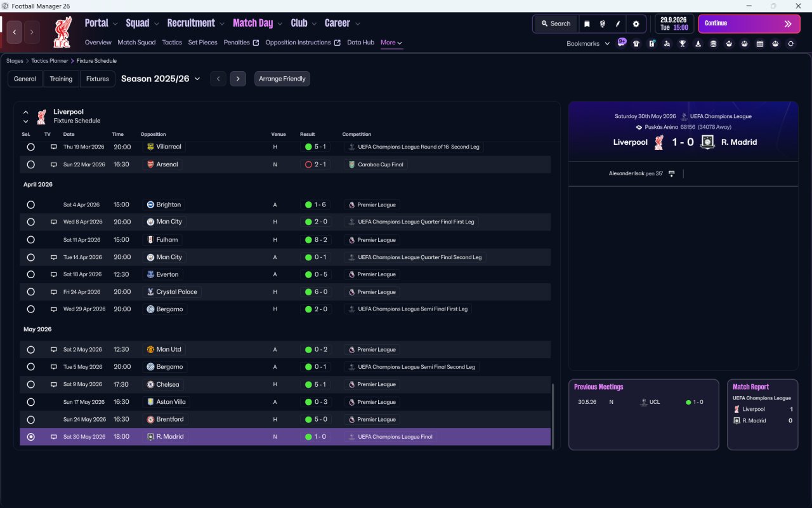The height and width of the screenshot is (508, 812).
Task: Select the Aston Villa fixture radio button
Action: 30,402
